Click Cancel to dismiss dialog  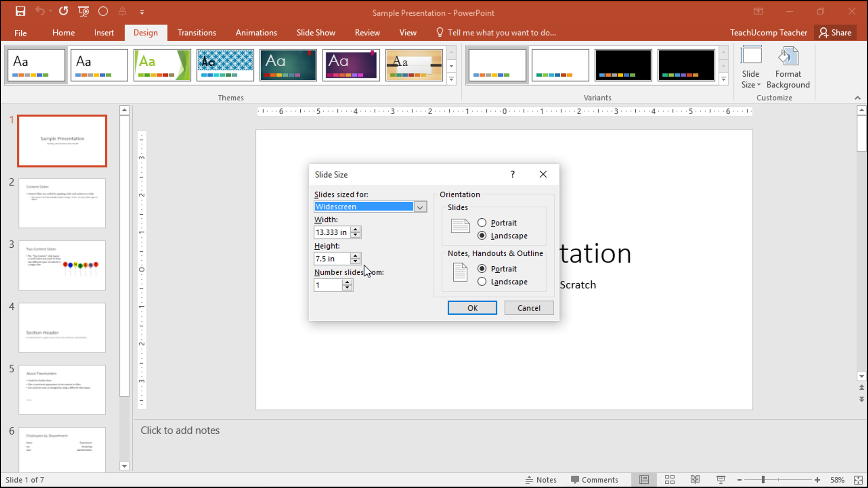(x=529, y=307)
